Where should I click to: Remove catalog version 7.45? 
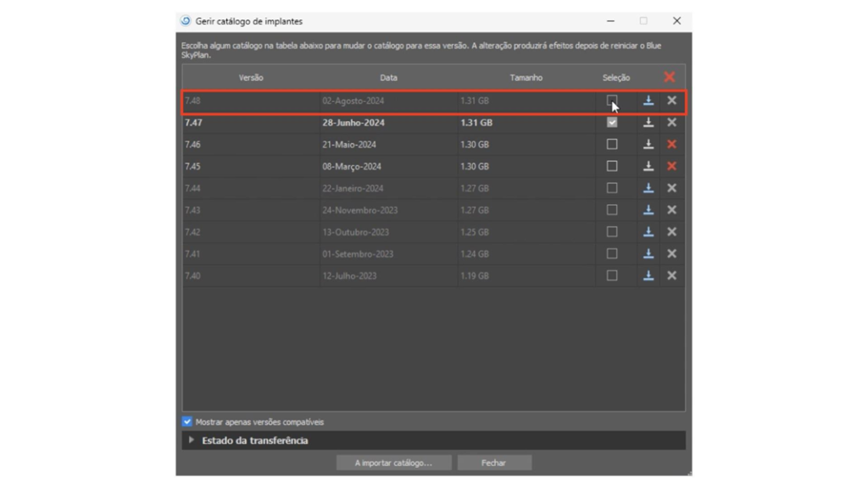point(671,167)
